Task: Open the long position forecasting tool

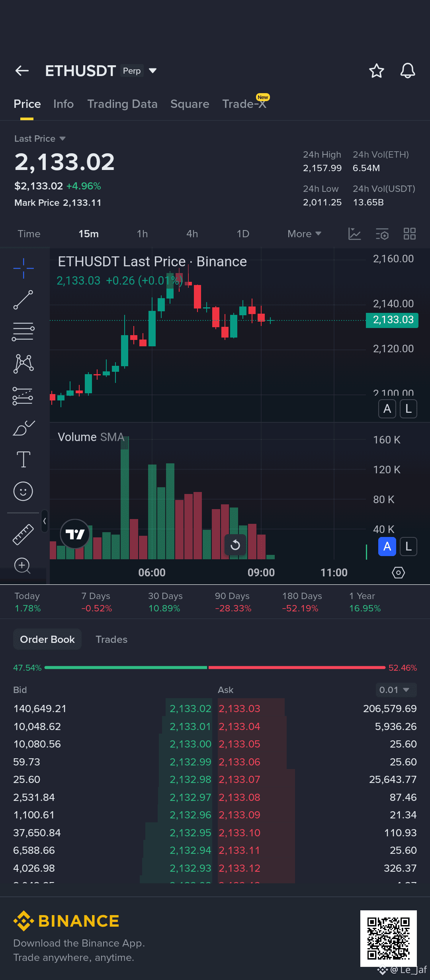Action: pyautogui.click(x=23, y=396)
